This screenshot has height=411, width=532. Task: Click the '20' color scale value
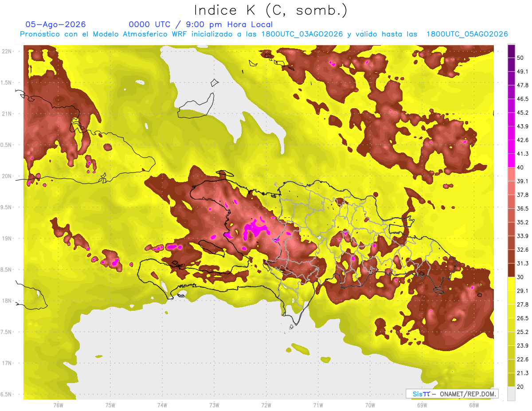pos(520,387)
